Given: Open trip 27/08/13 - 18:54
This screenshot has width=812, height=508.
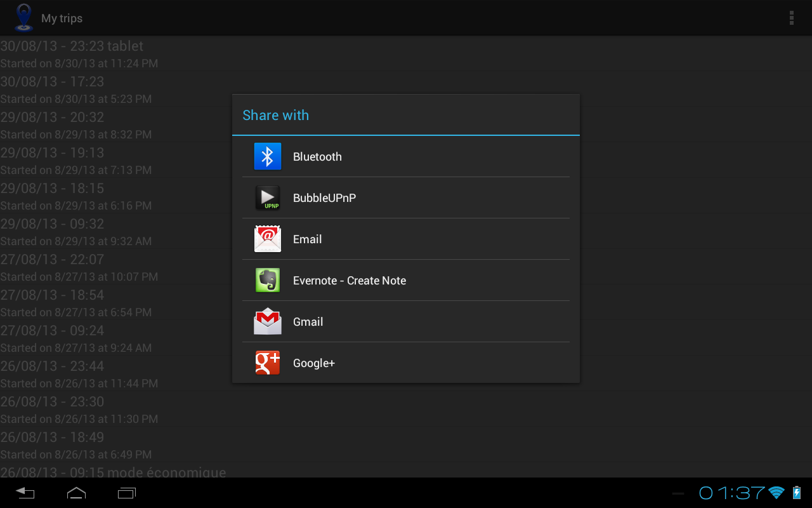Looking at the screenshot, I should coord(406,302).
